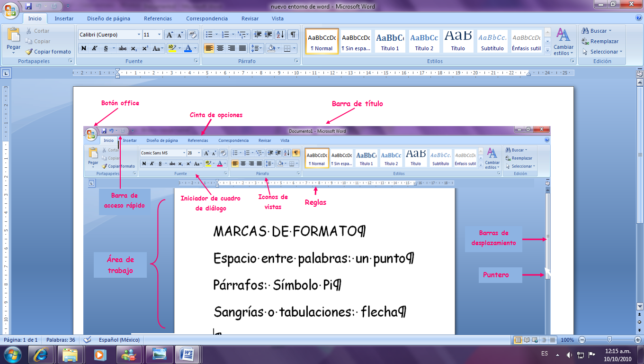
Task: Open the Correspondencia tab in main ribbon
Action: tap(207, 18)
